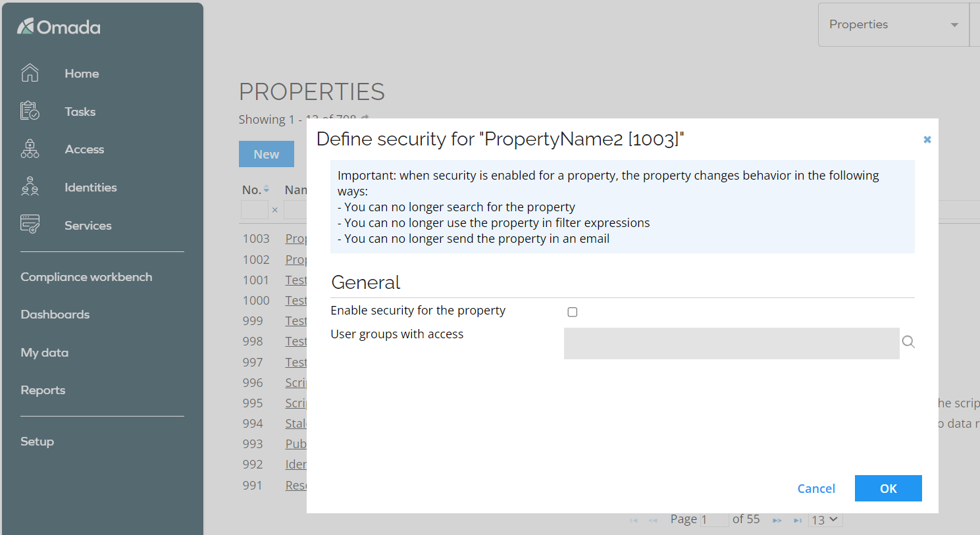
Task: Toggle sort on the No. column
Action: [x=255, y=190]
